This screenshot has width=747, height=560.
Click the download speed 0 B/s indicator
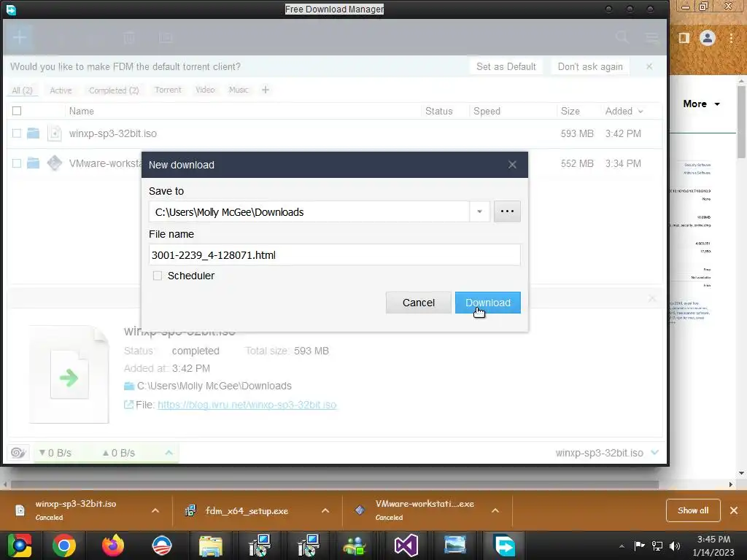pos(55,453)
